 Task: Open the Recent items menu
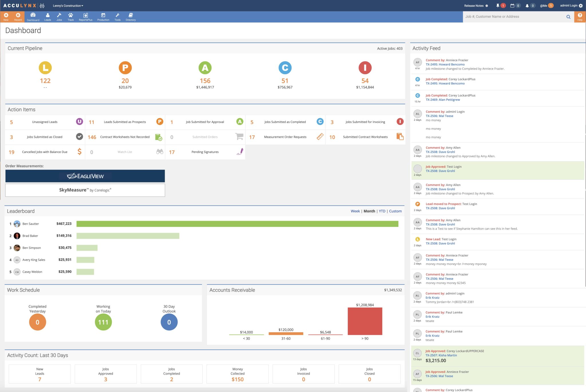(x=18, y=16)
